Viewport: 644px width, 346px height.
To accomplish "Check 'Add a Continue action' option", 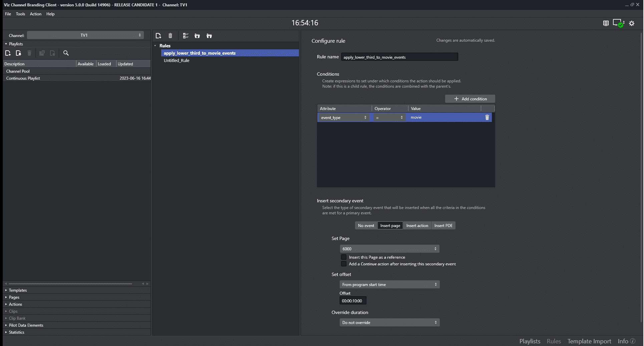I will click(344, 264).
